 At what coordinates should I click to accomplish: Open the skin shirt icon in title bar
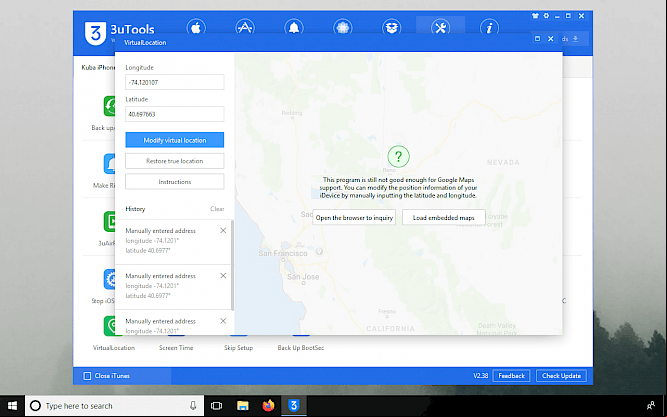click(x=535, y=16)
